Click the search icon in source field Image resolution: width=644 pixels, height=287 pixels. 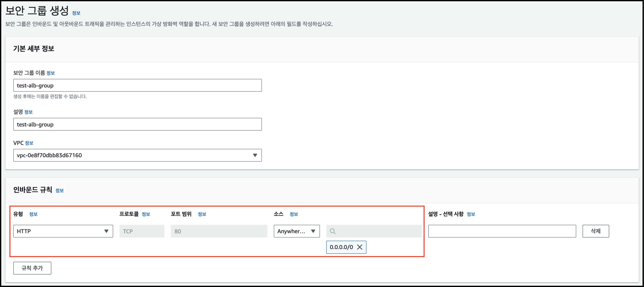pos(332,231)
